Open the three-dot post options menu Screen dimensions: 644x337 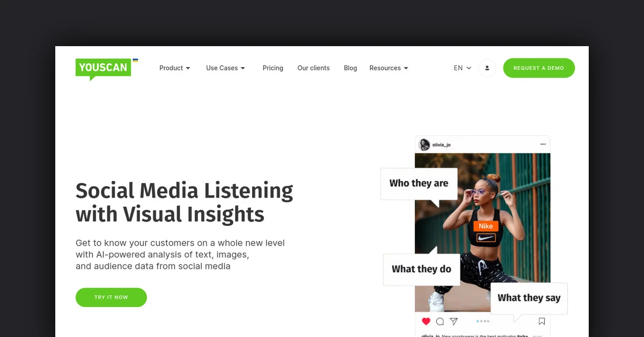pyautogui.click(x=543, y=144)
